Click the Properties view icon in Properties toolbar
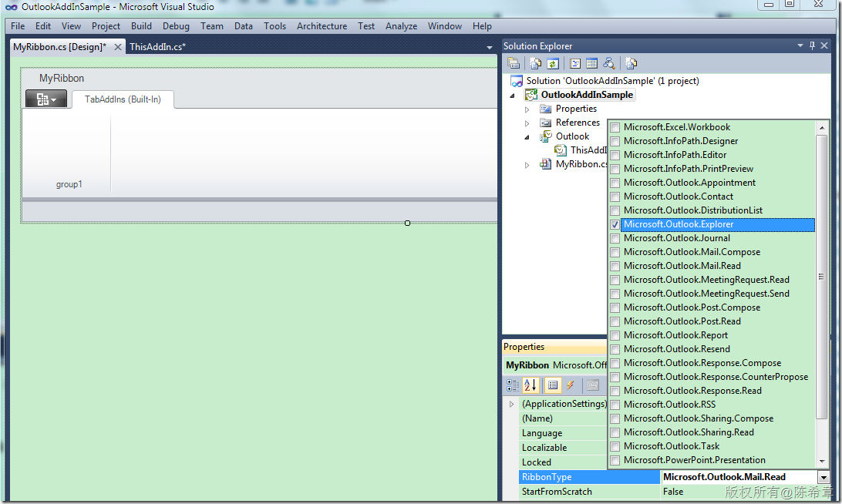Viewport: 842px width, 504px height. point(553,385)
